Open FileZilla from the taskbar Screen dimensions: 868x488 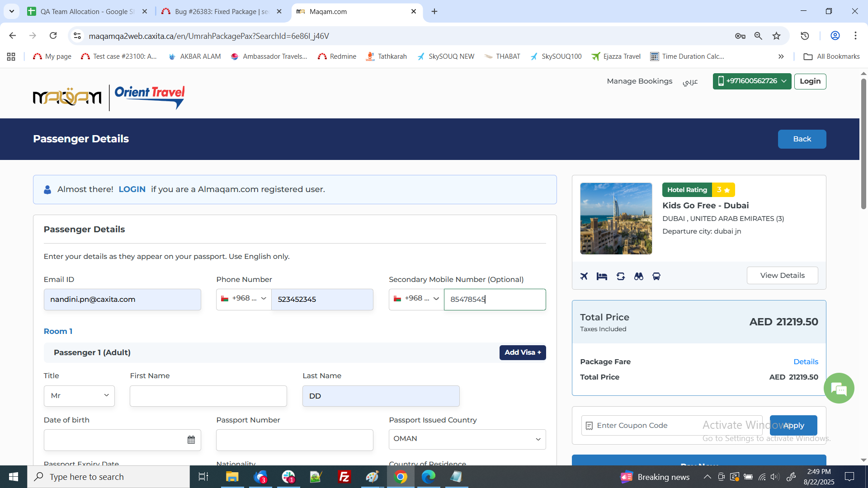(344, 477)
